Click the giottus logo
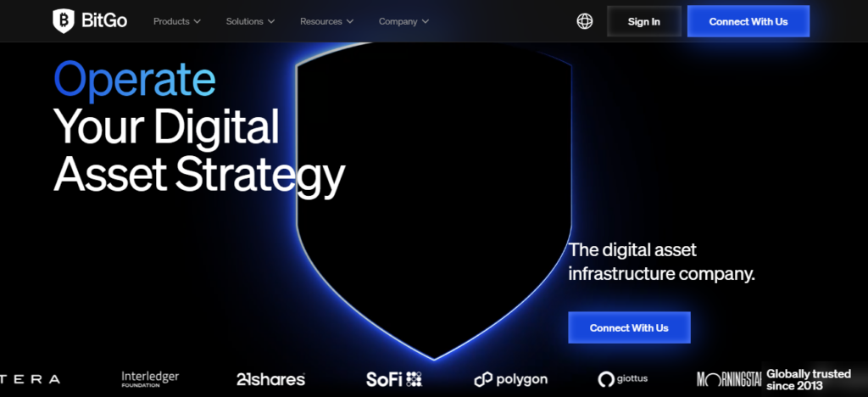The width and height of the screenshot is (868, 397). click(x=623, y=379)
